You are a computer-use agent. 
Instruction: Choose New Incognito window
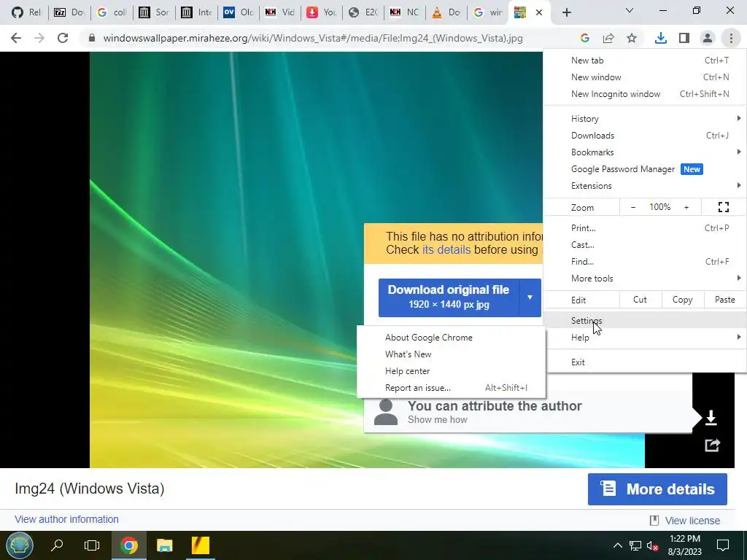[645, 94]
